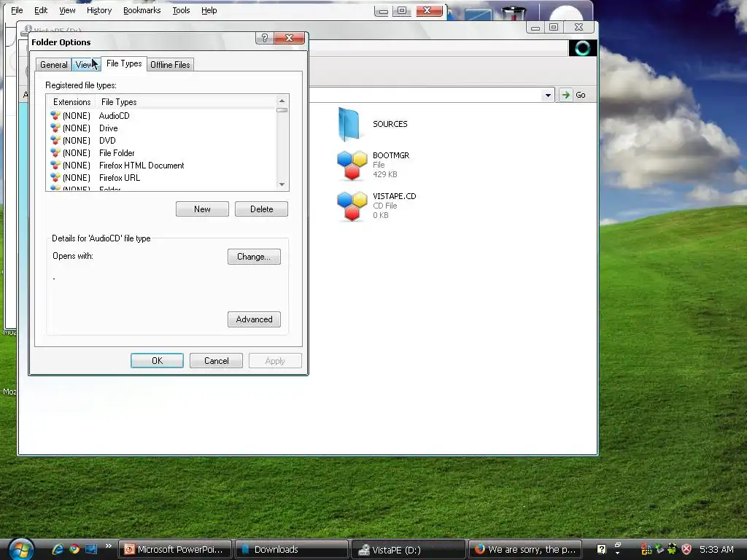Click the Delete button
Image resolution: width=747 pixels, height=560 pixels.
(x=261, y=209)
